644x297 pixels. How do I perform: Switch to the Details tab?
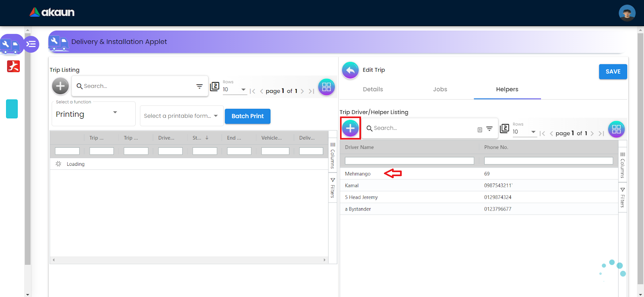373,89
